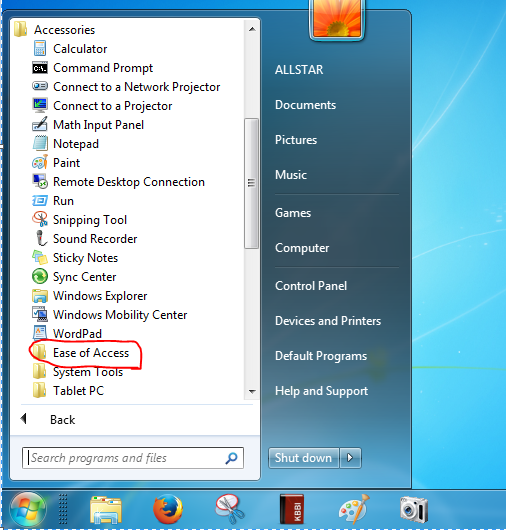Launch Paint from its palette icon

(40, 162)
